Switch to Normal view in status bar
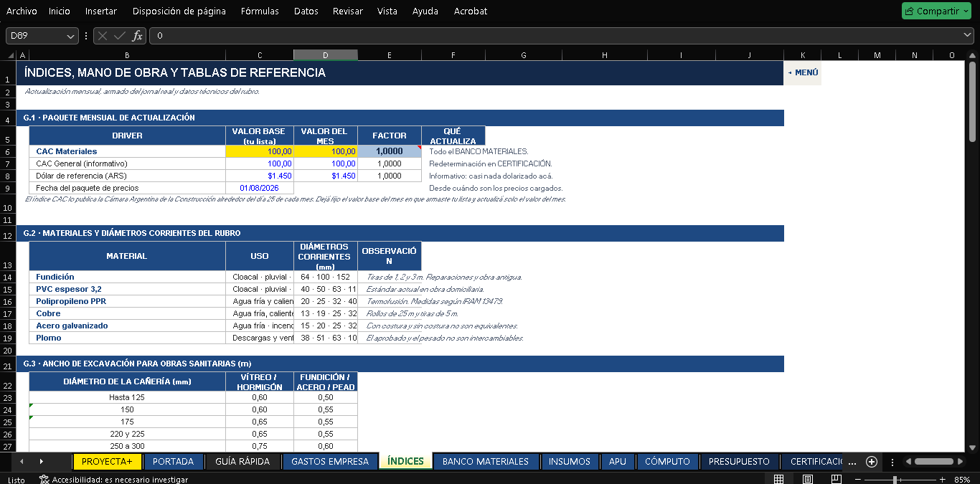 point(778,479)
